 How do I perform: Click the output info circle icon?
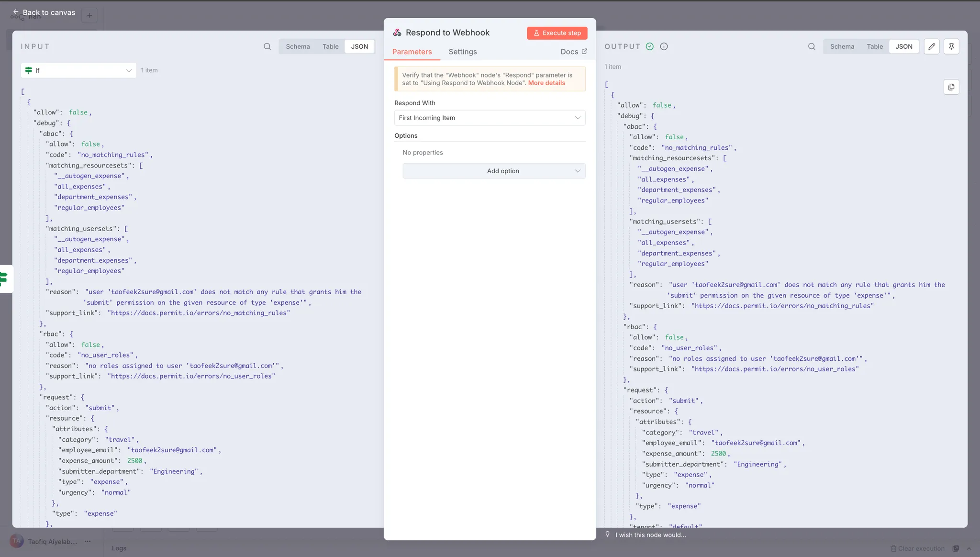(664, 46)
